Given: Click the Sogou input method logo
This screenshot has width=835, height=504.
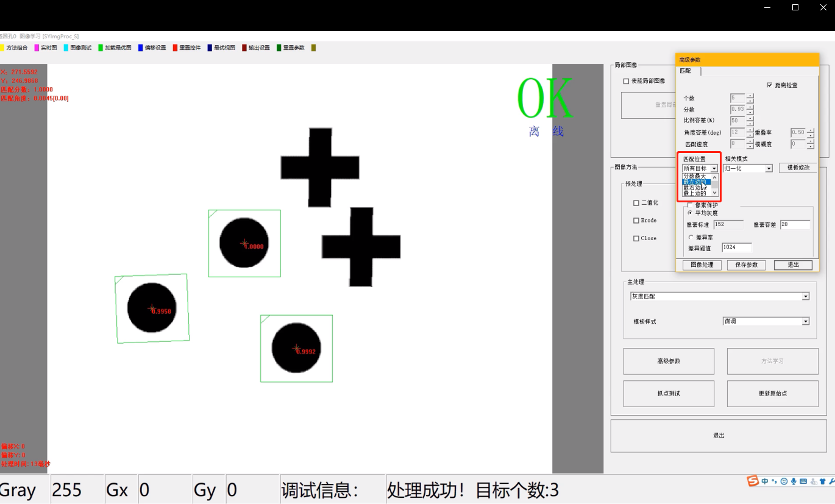Looking at the screenshot, I should coord(753,481).
